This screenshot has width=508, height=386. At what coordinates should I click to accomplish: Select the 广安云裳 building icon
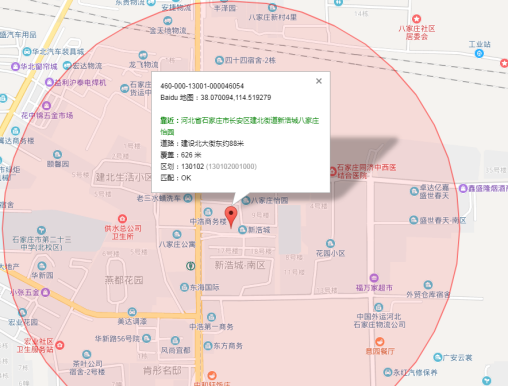(437, 357)
